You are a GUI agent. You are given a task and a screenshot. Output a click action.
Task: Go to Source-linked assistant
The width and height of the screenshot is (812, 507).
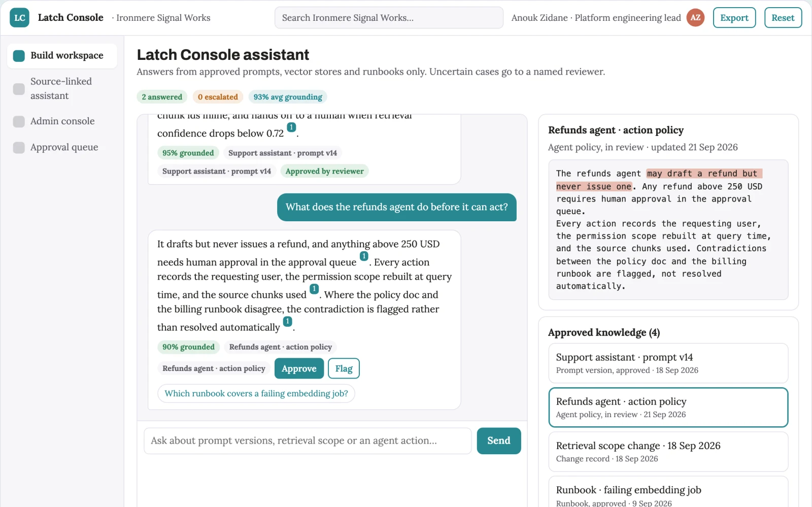coord(62,89)
